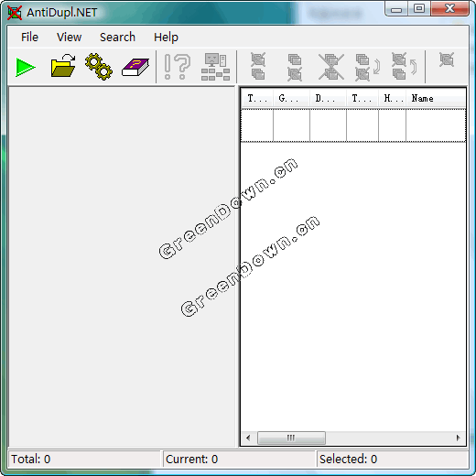The height and width of the screenshot is (476, 476).
Task: Click the grayed exclamation-question mistake icon
Action: tap(177, 67)
